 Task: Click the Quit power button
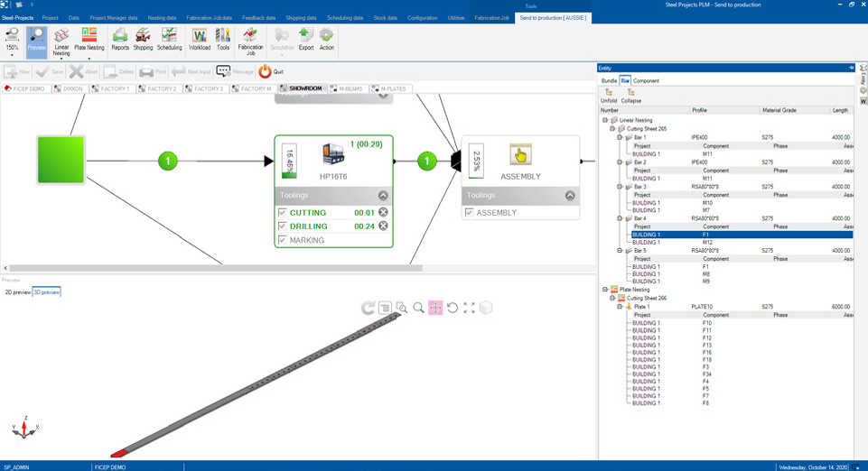[x=271, y=71]
